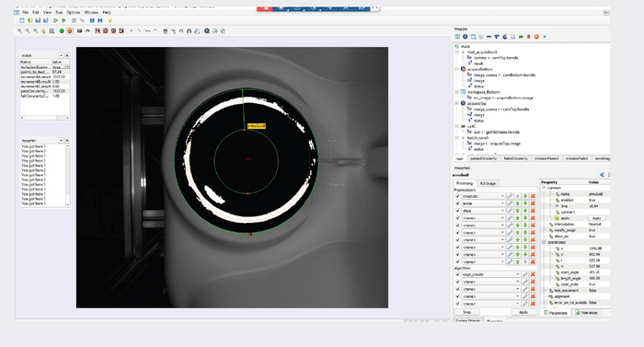
Task: Click the orange circle toolbar icon
Action: pos(70,31)
